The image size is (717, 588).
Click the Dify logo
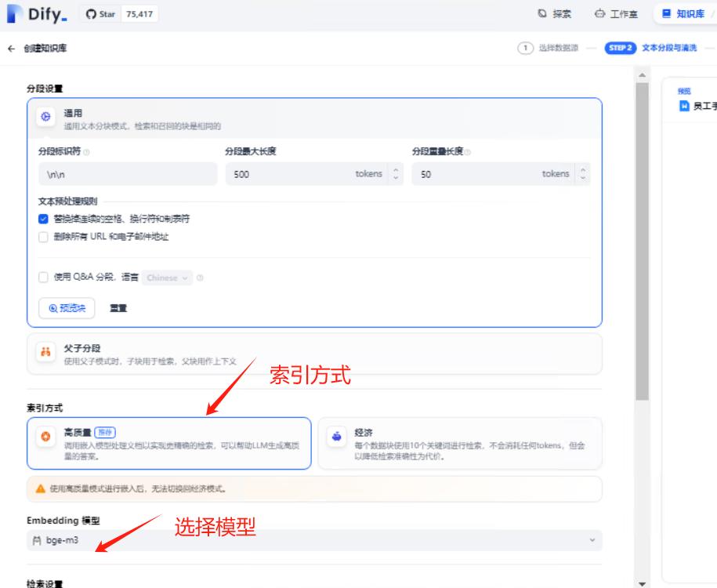[x=38, y=14]
